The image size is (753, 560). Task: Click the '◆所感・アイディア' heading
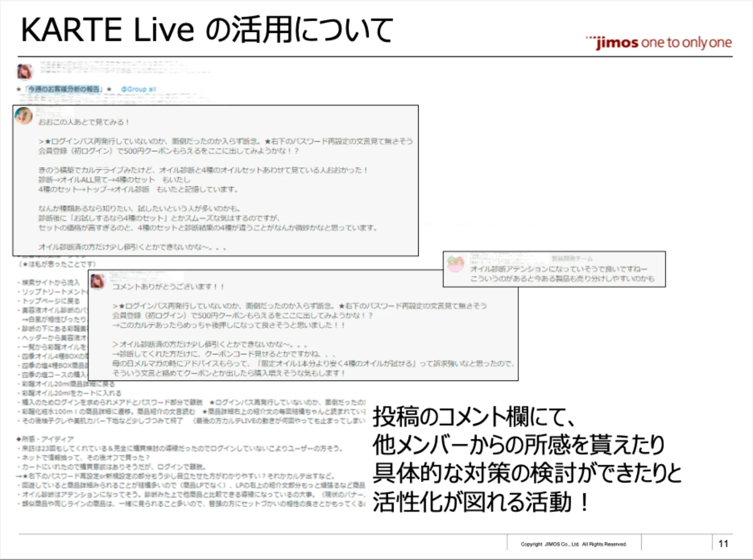pyautogui.click(x=45, y=439)
